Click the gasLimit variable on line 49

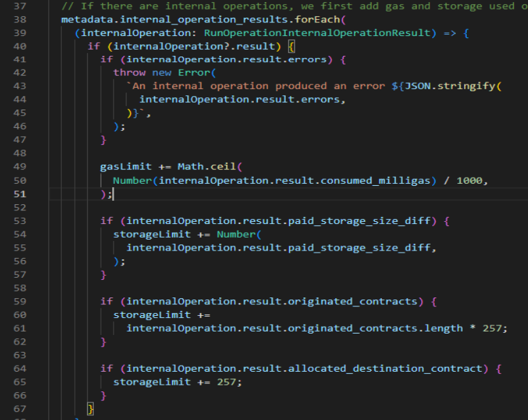tap(126, 167)
